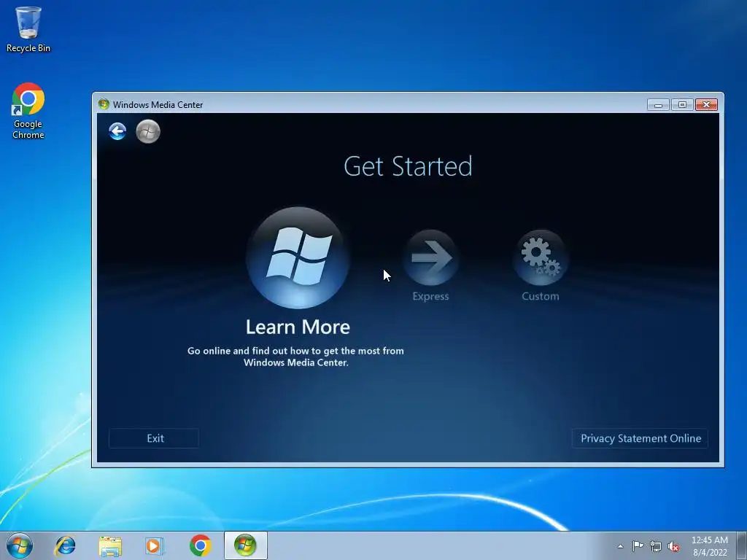The image size is (747, 560).
Task: Close the Windows Media Center window
Action: 706,105
